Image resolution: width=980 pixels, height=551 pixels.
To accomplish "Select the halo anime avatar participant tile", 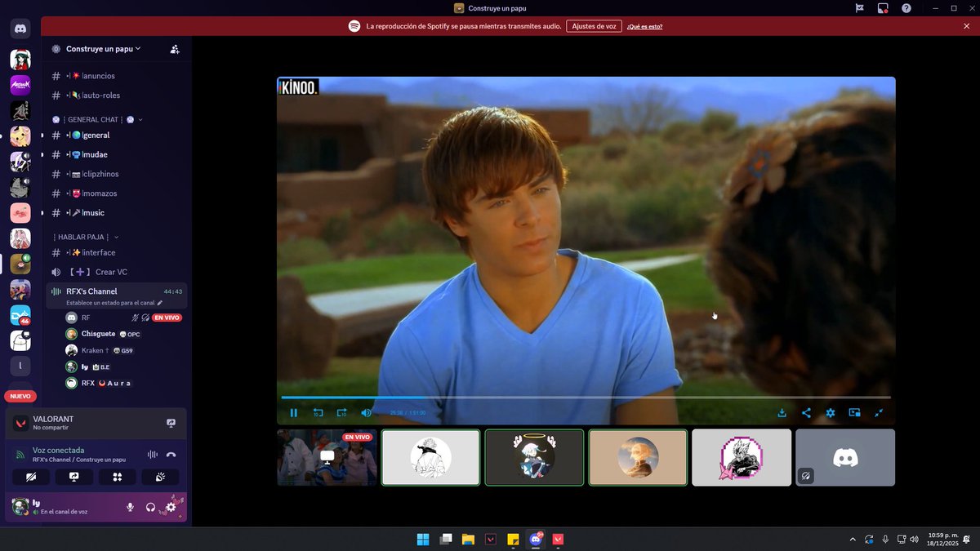I will pyautogui.click(x=534, y=457).
